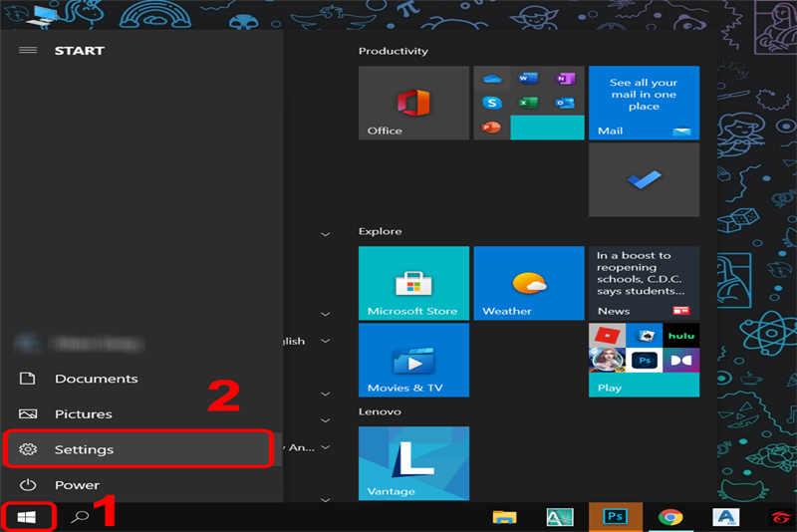The width and height of the screenshot is (797, 532).
Task: Open Dolby in the Play tile
Action: tap(681, 361)
